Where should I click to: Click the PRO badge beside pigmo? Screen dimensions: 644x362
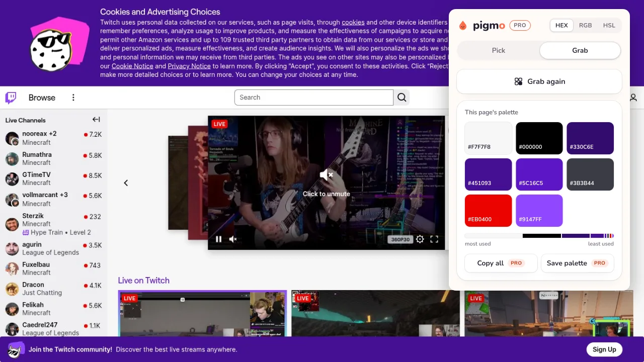tap(520, 25)
